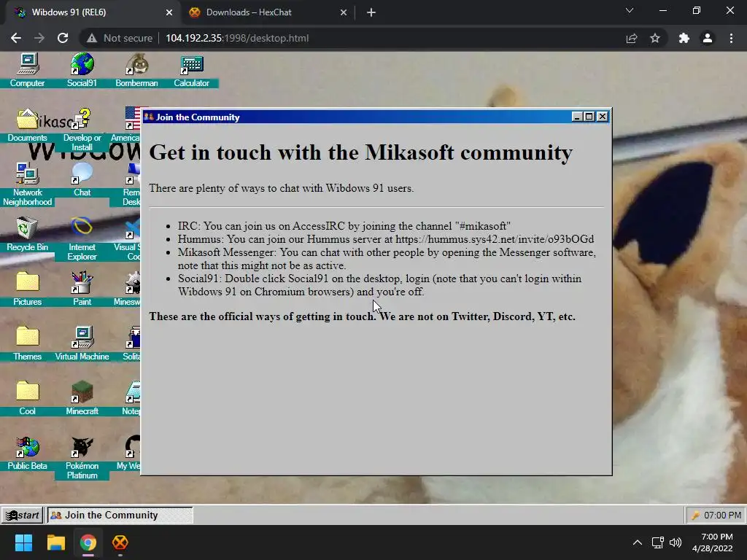Launch the Pokémon Platinum icon
747x560 pixels.
point(82,458)
